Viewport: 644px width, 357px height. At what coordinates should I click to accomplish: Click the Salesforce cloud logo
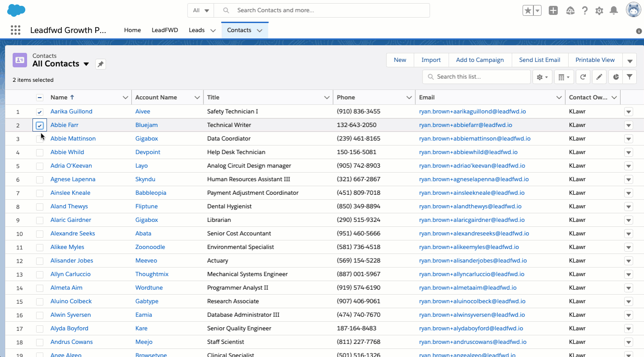(x=17, y=10)
